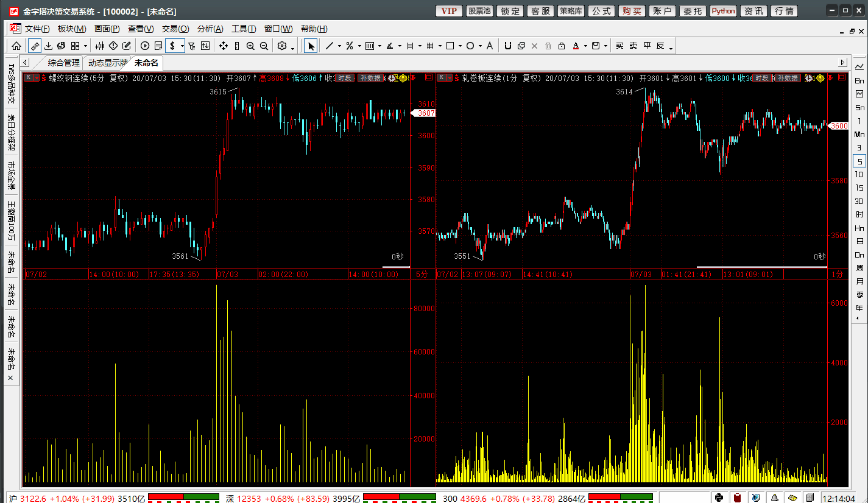
Task: Open the 分析(A) menu
Action: pyautogui.click(x=210, y=29)
